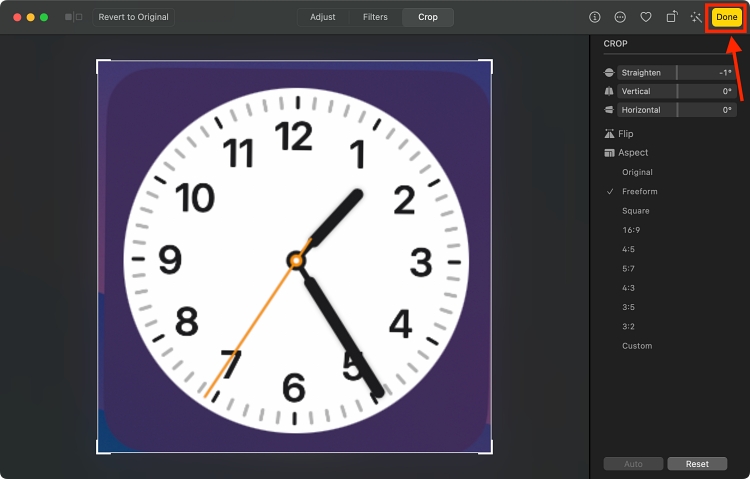Collapse the Aspect section label
The width and height of the screenshot is (750, 479).
click(633, 153)
